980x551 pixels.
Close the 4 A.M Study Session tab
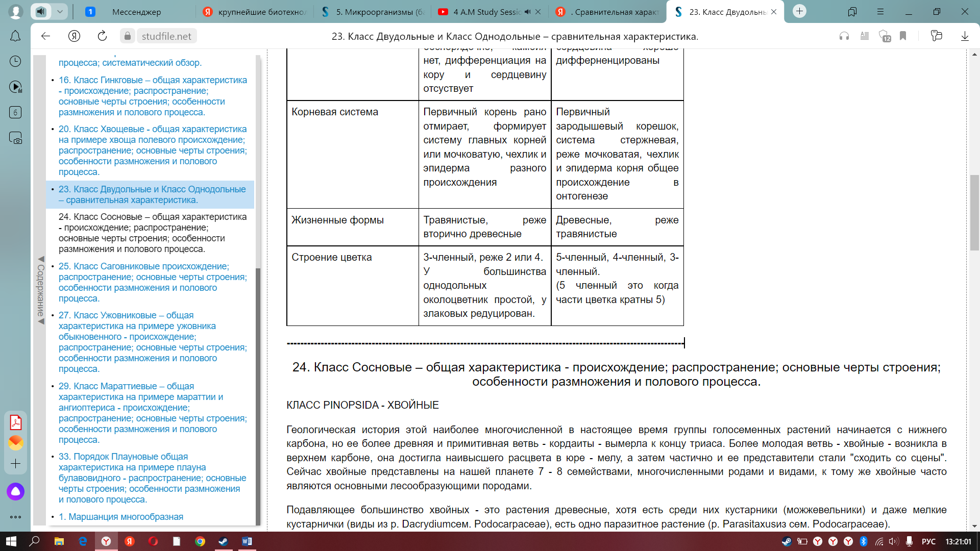[x=538, y=12]
